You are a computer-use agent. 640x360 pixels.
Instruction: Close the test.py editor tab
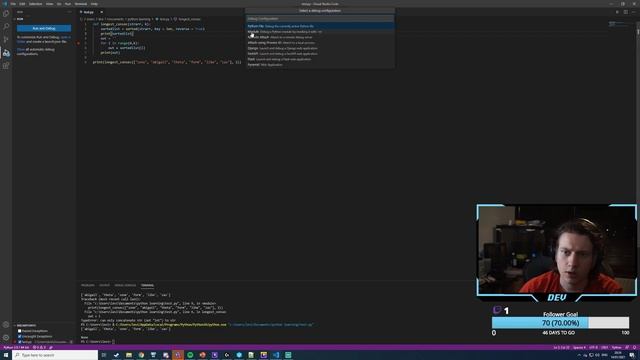[x=102, y=12]
